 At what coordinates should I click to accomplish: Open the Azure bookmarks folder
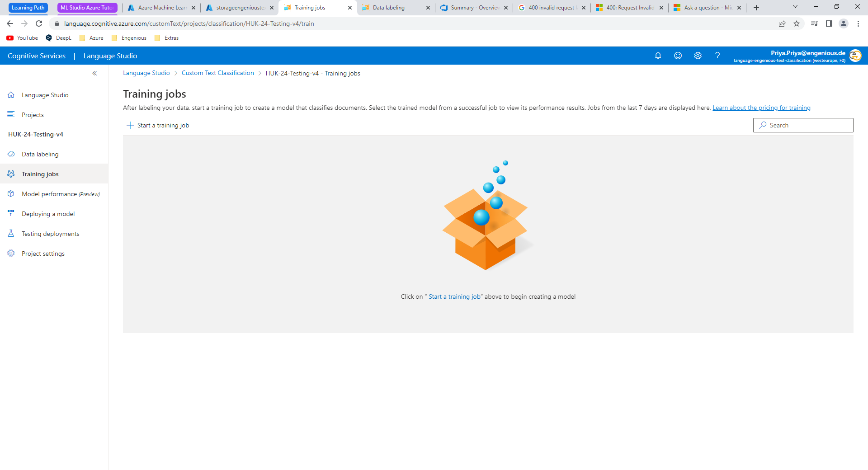coord(91,38)
